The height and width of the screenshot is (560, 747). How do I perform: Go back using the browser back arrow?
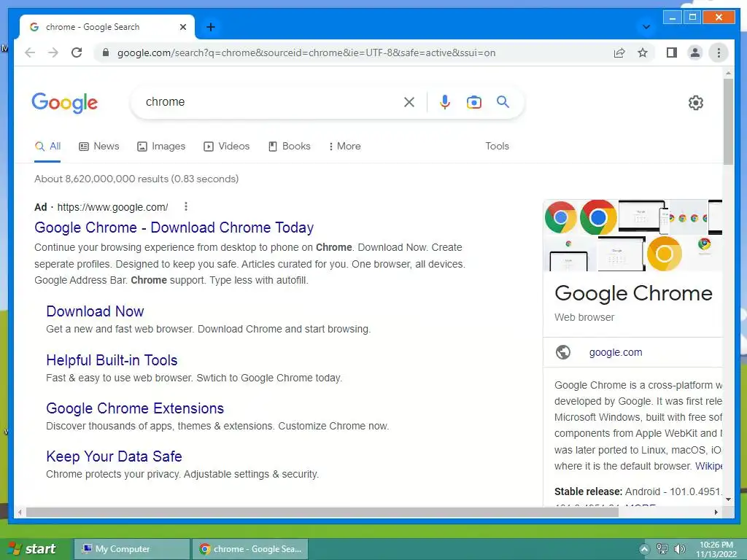click(30, 52)
